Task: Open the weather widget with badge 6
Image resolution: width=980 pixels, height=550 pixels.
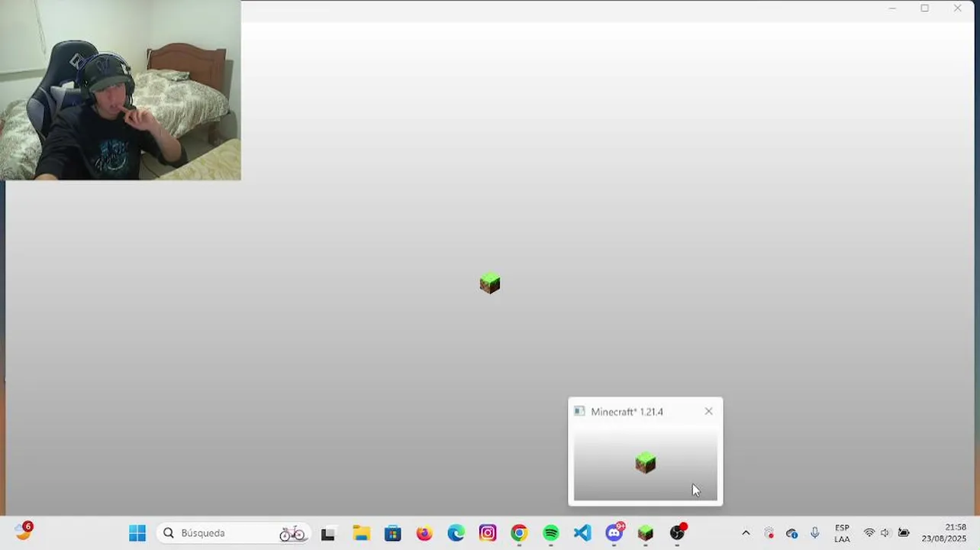Action: tap(24, 531)
